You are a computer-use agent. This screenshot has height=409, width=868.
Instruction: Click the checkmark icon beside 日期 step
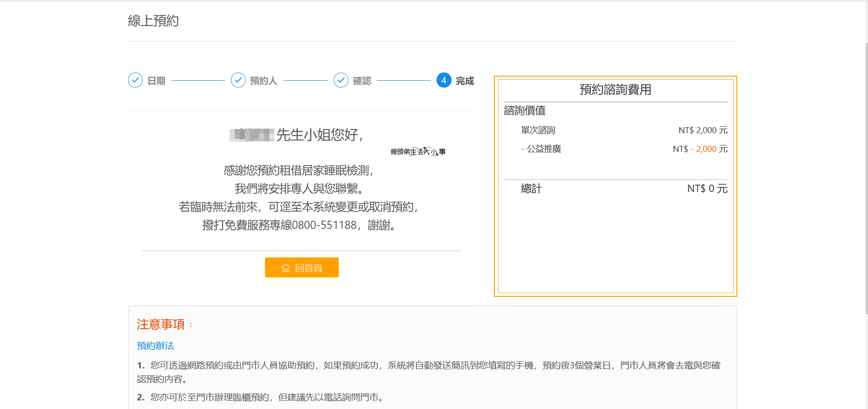135,80
